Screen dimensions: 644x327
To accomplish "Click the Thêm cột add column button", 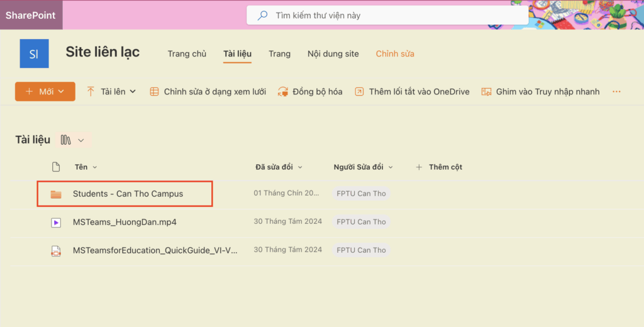I will [x=439, y=167].
